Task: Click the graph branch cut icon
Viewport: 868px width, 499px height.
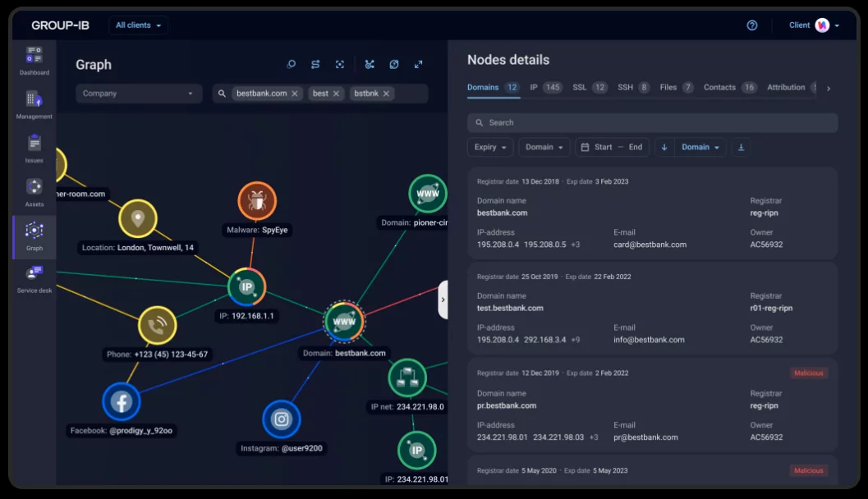Action: (x=370, y=65)
